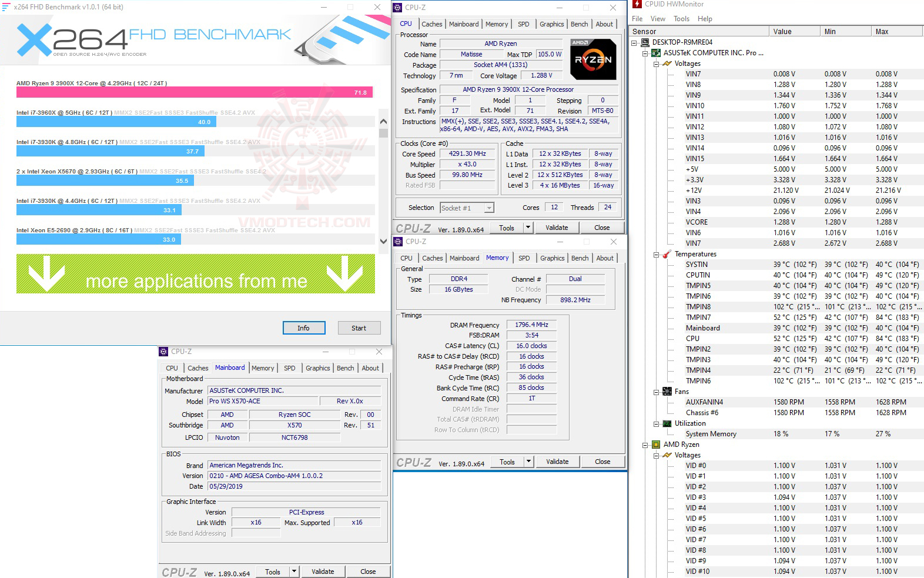This screenshot has width=924, height=578.
Task: Click the thermometer icon beside Temperatures
Action: pyautogui.click(x=667, y=254)
